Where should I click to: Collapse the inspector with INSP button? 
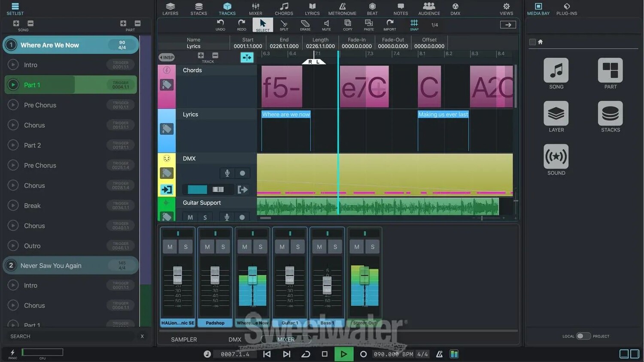(x=167, y=57)
